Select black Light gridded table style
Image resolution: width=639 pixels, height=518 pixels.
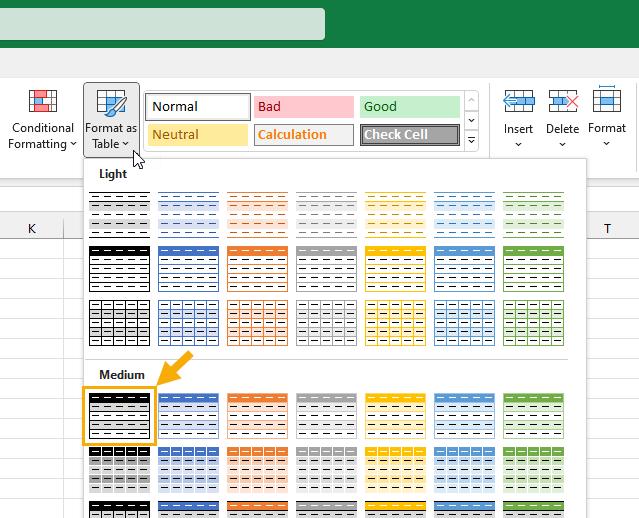coord(119,323)
